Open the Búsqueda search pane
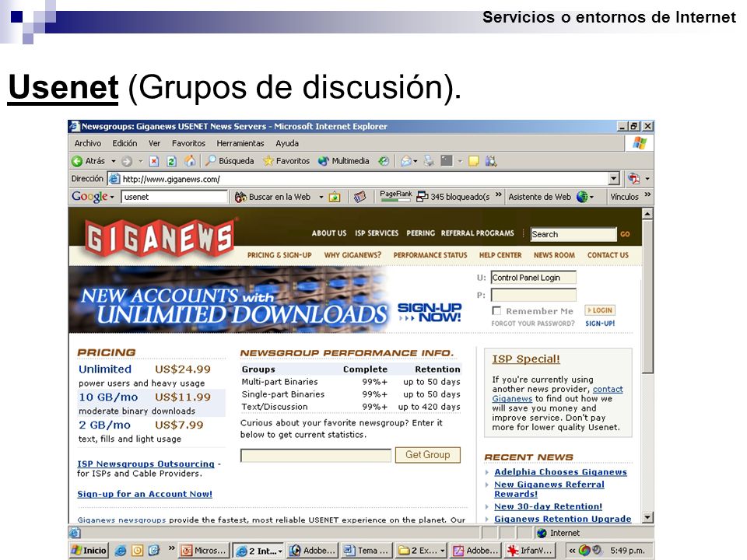Viewport: 747px width, 560px height. (x=230, y=161)
